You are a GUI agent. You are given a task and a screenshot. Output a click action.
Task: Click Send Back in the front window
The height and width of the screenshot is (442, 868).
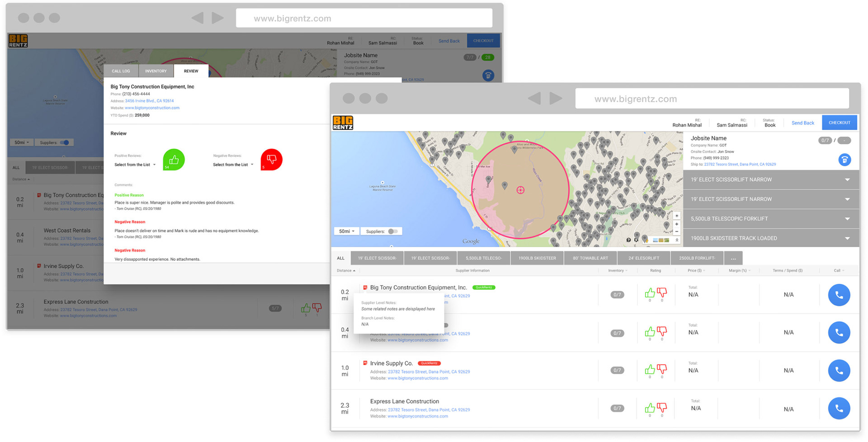(802, 123)
